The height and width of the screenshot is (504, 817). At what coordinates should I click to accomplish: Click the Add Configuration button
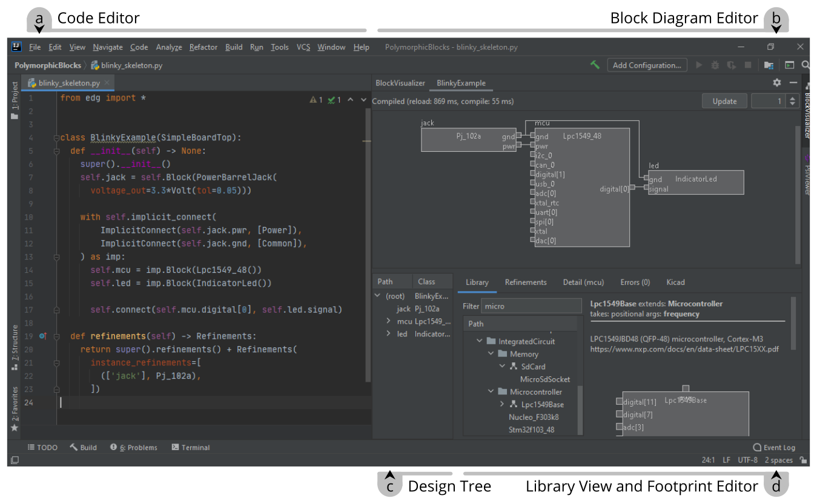[646, 65]
